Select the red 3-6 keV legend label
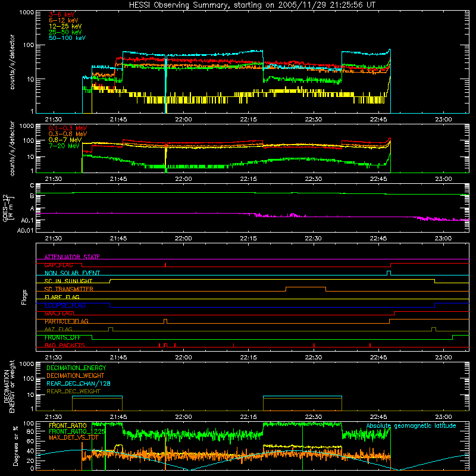Viewport: 476px width, 476px height. tap(62, 14)
